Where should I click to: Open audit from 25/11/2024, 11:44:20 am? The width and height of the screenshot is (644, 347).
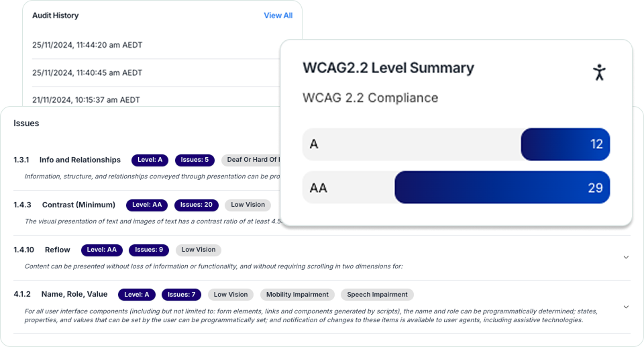tap(87, 45)
